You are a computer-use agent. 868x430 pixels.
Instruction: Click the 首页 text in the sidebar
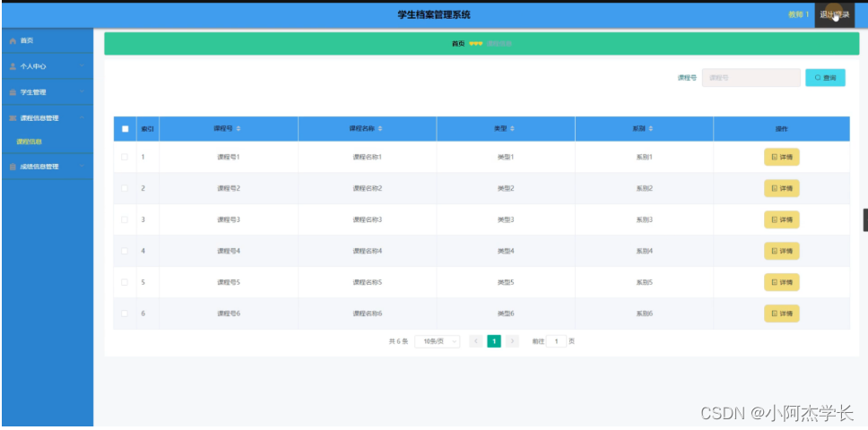27,41
